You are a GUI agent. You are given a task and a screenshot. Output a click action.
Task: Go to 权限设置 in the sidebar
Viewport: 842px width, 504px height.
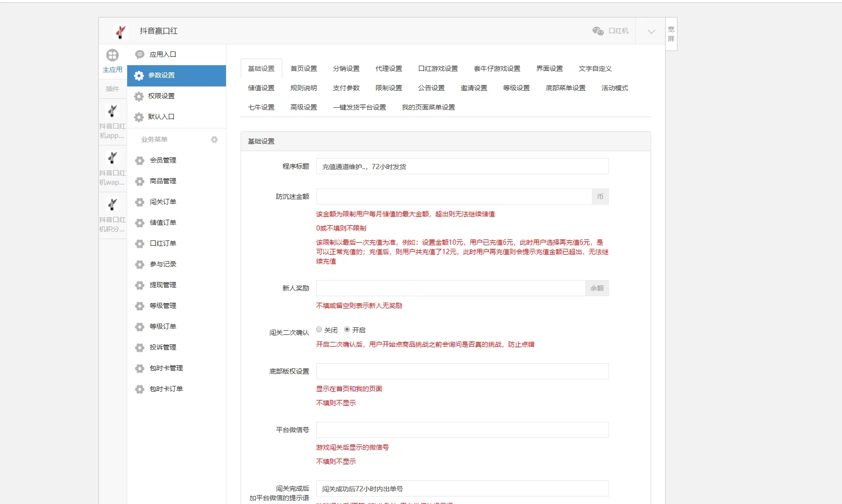coord(161,96)
